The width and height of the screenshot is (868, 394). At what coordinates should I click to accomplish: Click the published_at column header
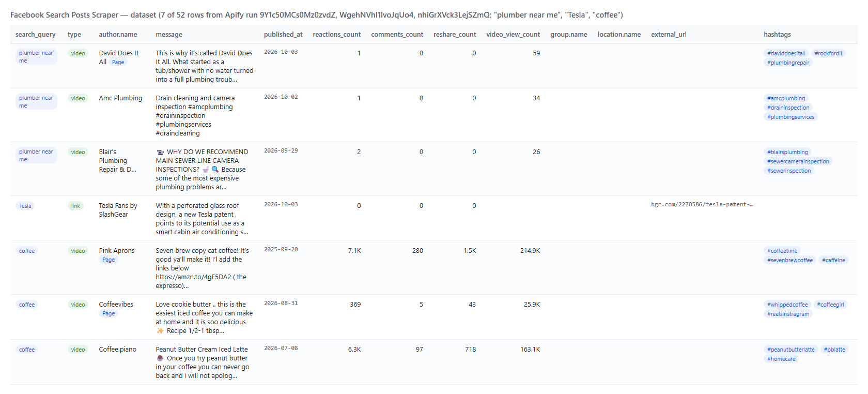click(283, 35)
